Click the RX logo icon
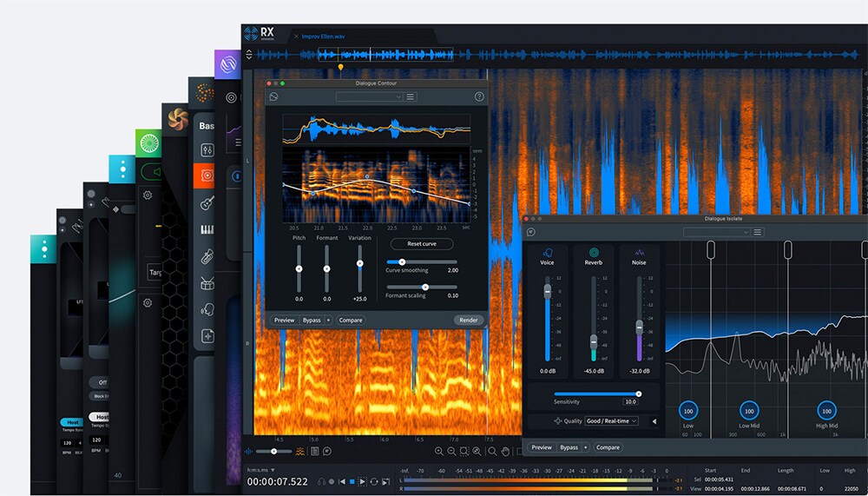This screenshot has width=868, height=496. pos(252,33)
